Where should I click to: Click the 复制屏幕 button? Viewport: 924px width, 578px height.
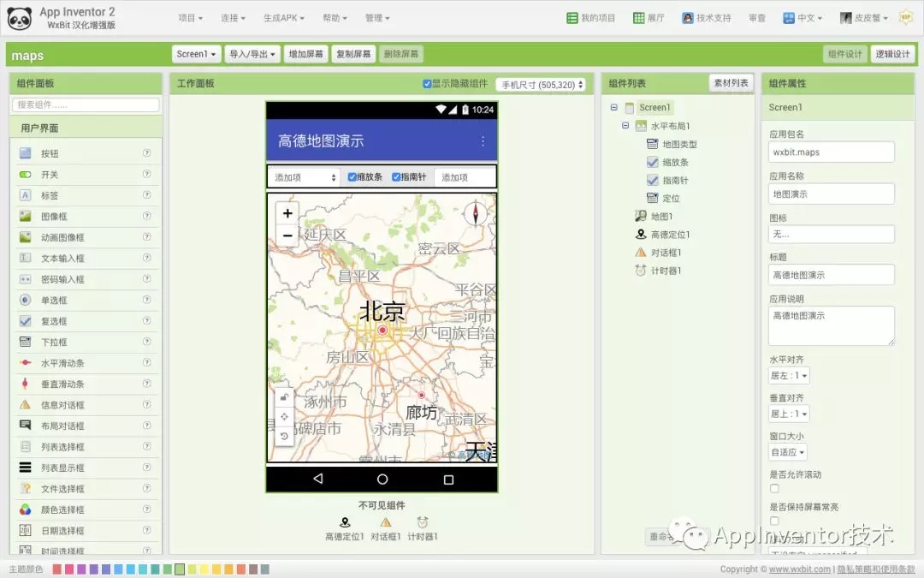pyautogui.click(x=353, y=54)
